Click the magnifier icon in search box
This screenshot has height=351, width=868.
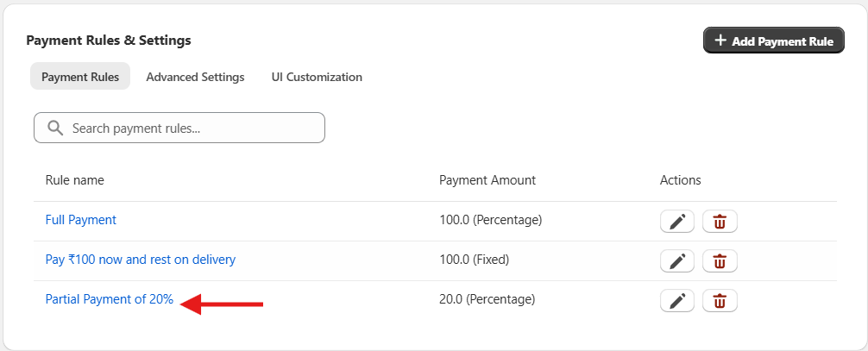coord(55,128)
